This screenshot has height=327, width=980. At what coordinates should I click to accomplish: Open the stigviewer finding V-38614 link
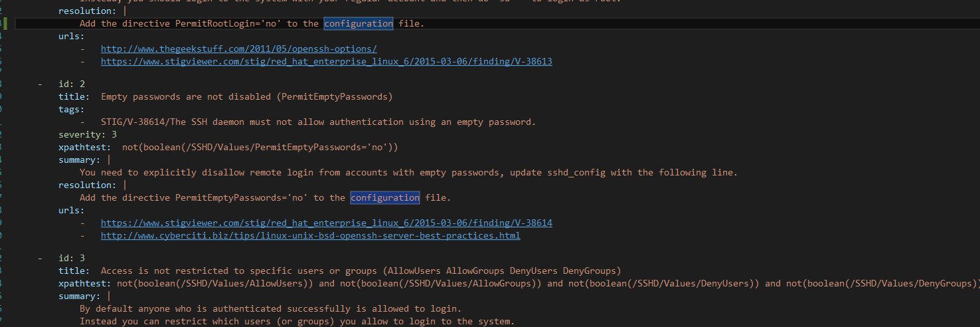[x=327, y=223]
